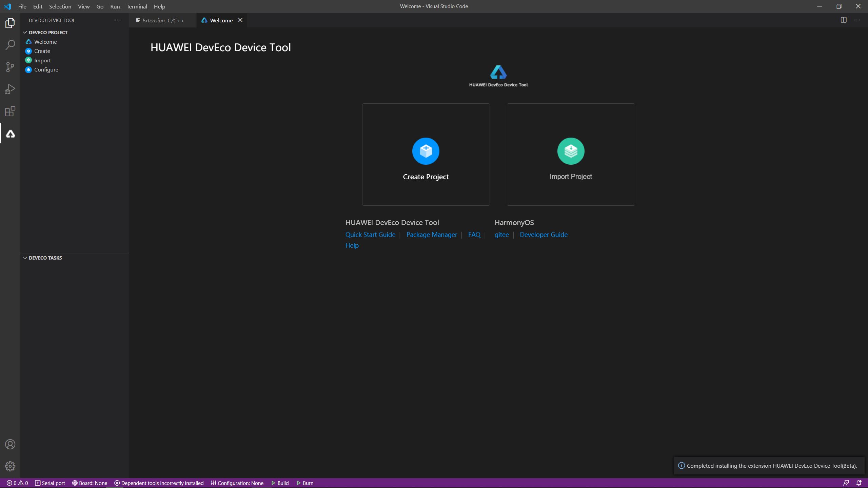Viewport: 868px width, 488px height.
Task: Click Dependent tools incorrectly installed status
Action: pyautogui.click(x=159, y=483)
